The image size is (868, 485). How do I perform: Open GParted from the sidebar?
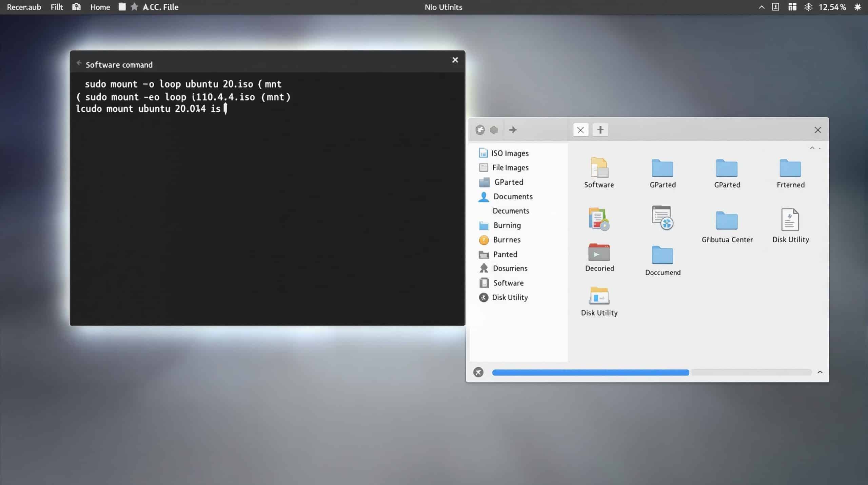tap(509, 182)
